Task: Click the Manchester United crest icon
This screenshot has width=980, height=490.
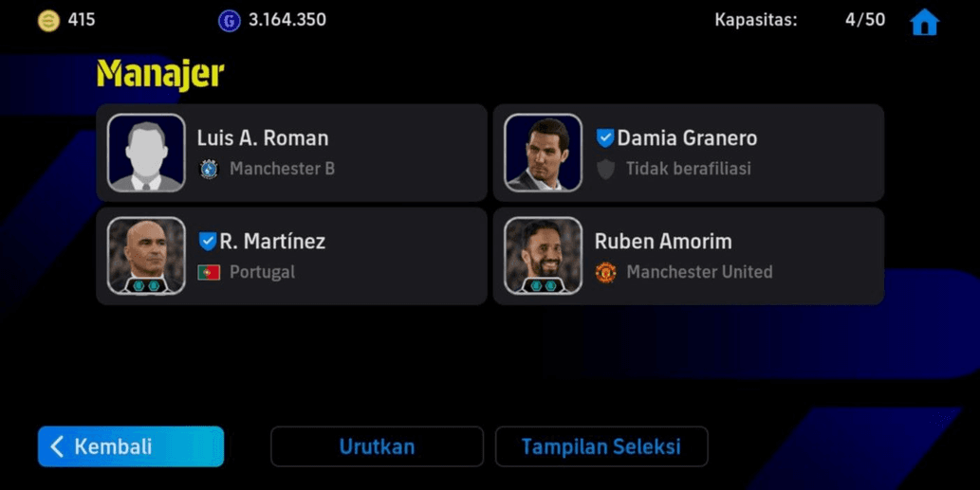Action: 605,272
